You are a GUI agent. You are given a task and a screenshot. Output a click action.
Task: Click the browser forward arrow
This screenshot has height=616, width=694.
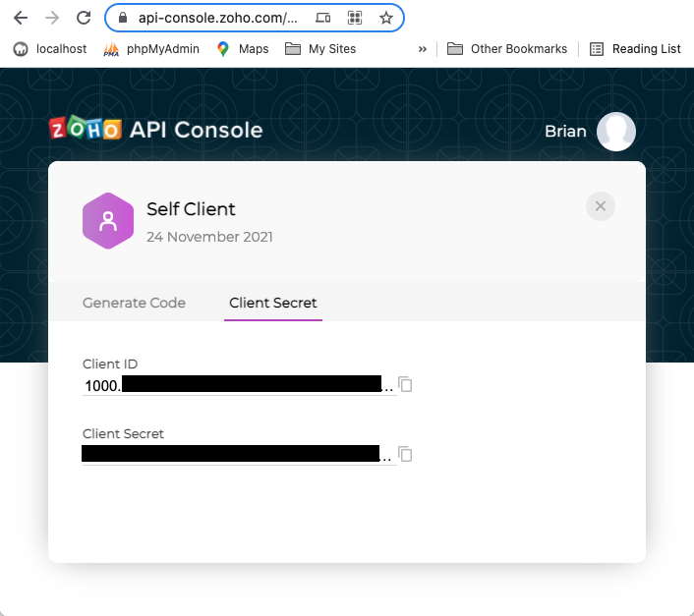[52, 18]
